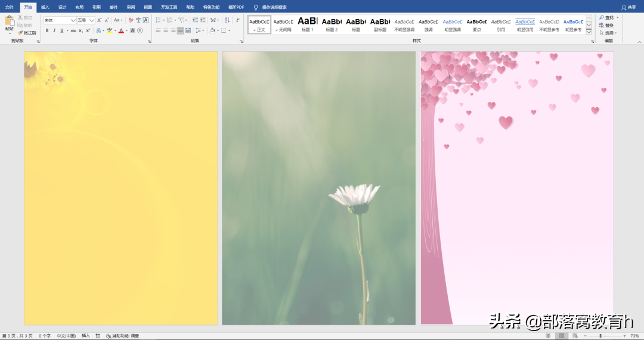Screen dimensions: 644x340
Task: Apply distributed alignment icon
Action: (188, 31)
